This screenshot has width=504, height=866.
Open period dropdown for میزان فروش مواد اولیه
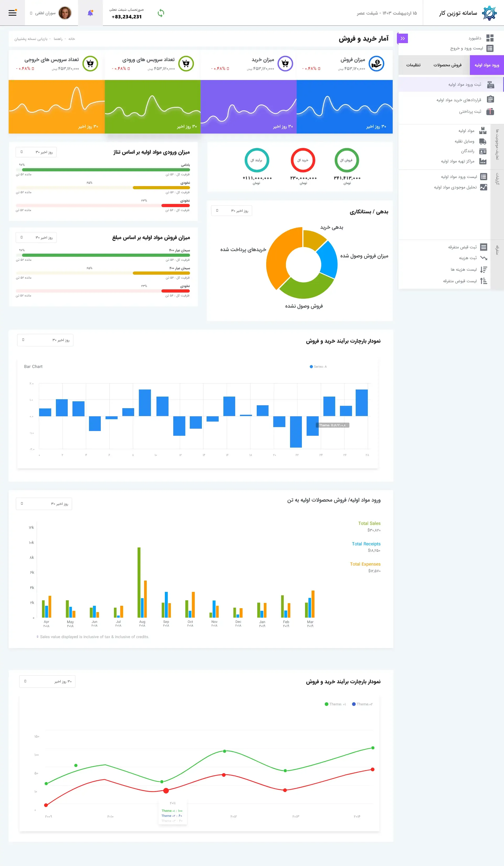tap(36, 238)
